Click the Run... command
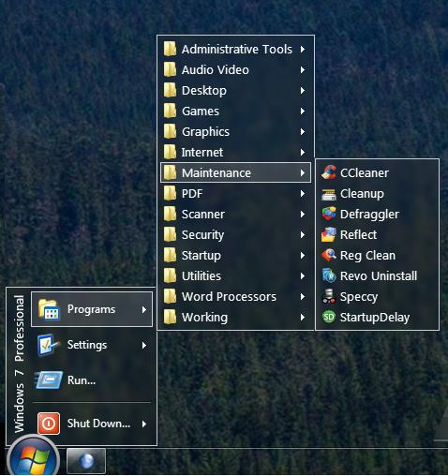 tap(92, 380)
